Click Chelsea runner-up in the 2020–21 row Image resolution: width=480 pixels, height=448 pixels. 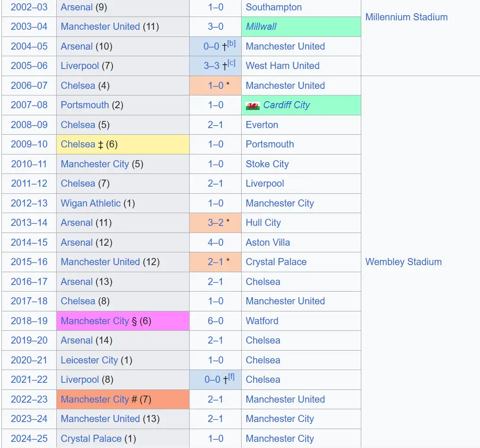[262, 360]
